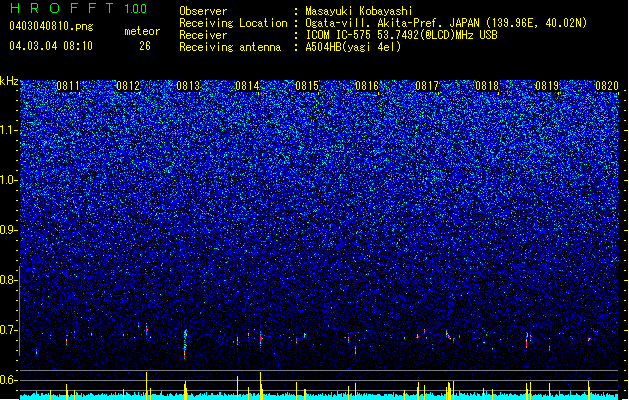Click the 0.9 kHz axis label

click(9, 230)
